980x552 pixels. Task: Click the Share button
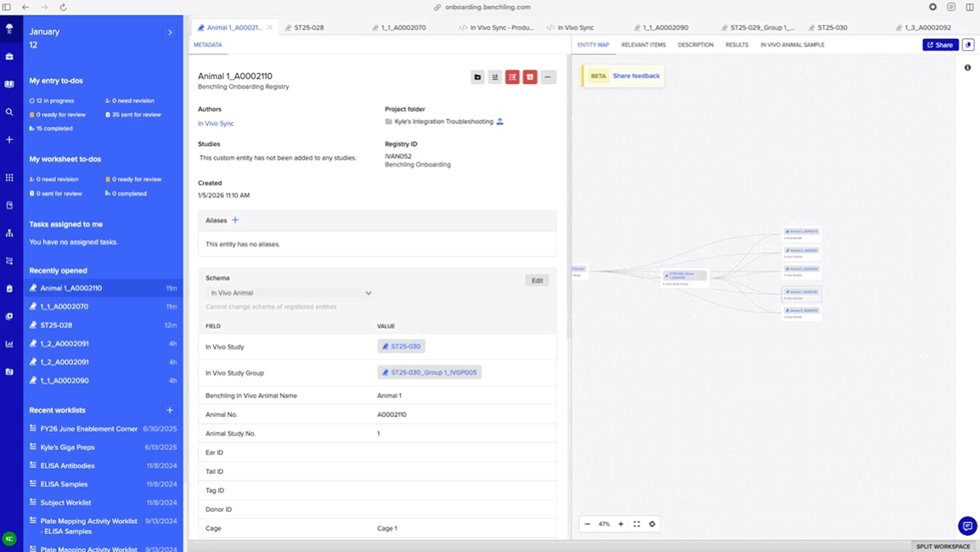coord(940,45)
